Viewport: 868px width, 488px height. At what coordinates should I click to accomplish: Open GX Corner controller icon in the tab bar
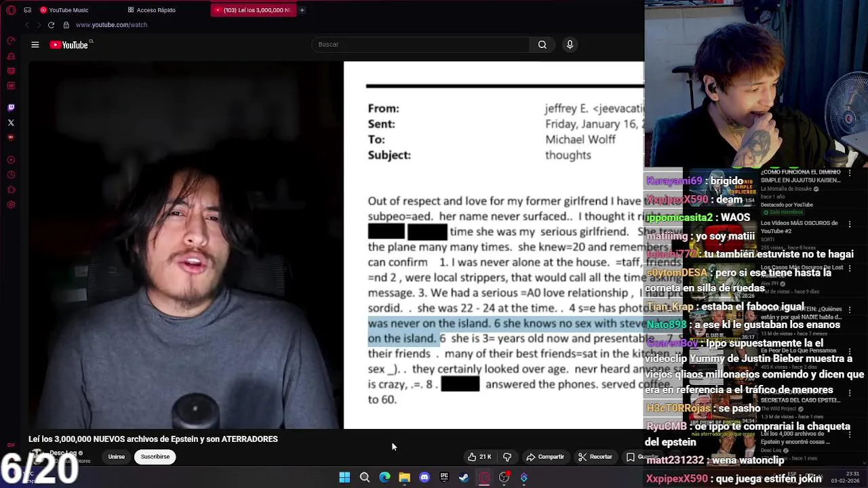(x=27, y=10)
